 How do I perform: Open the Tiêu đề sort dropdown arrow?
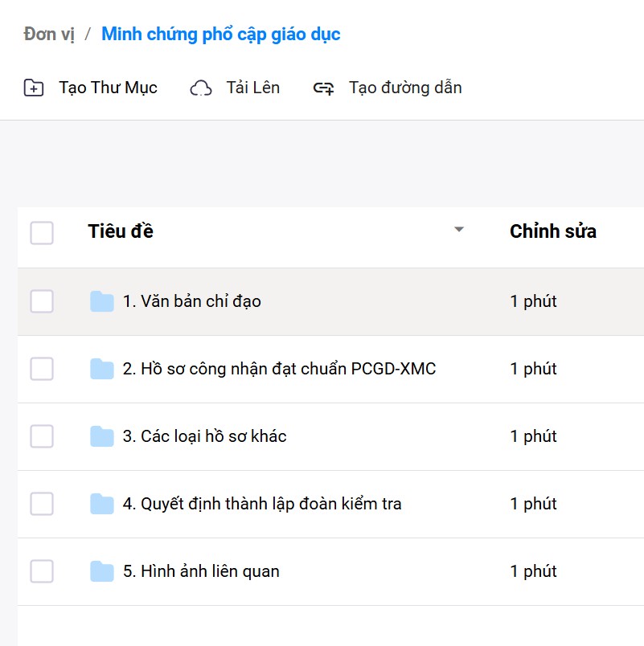coord(459,230)
